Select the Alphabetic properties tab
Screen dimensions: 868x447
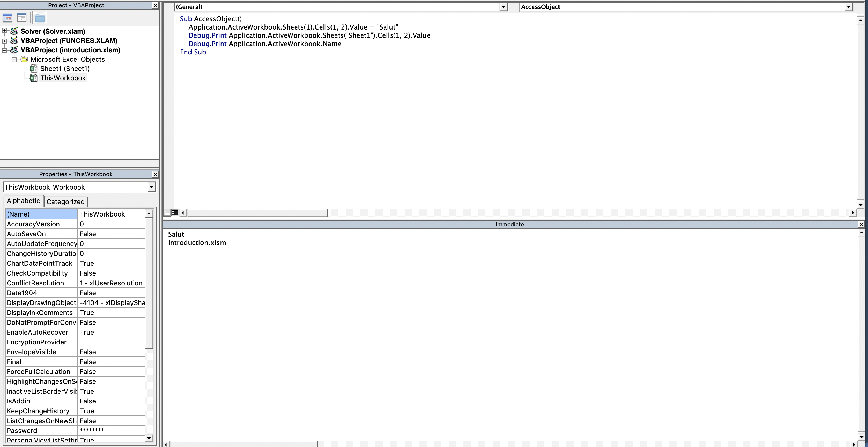(23, 201)
